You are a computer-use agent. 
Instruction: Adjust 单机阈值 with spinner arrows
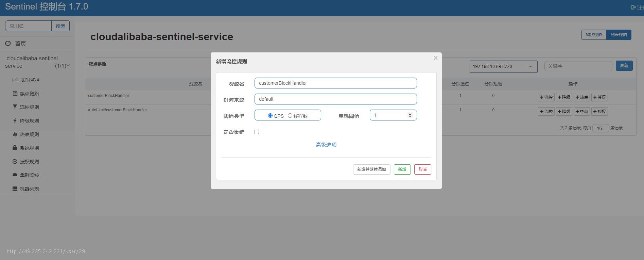(x=410, y=115)
